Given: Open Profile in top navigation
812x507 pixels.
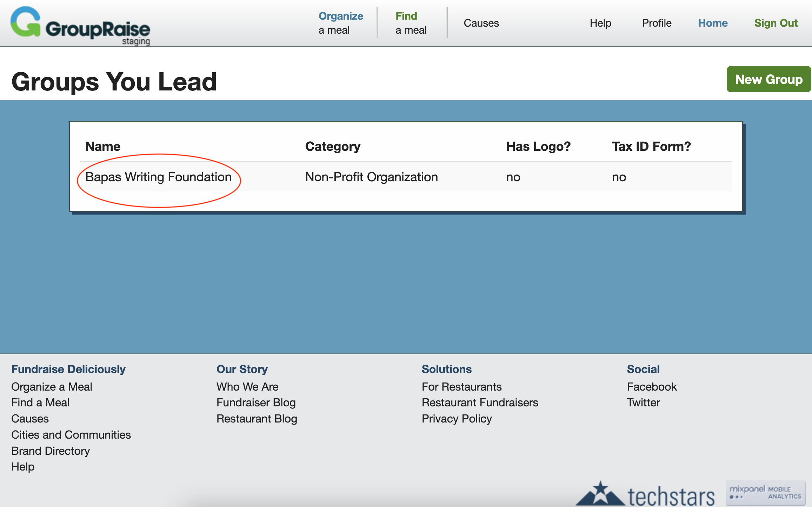Looking at the screenshot, I should (x=656, y=23).
